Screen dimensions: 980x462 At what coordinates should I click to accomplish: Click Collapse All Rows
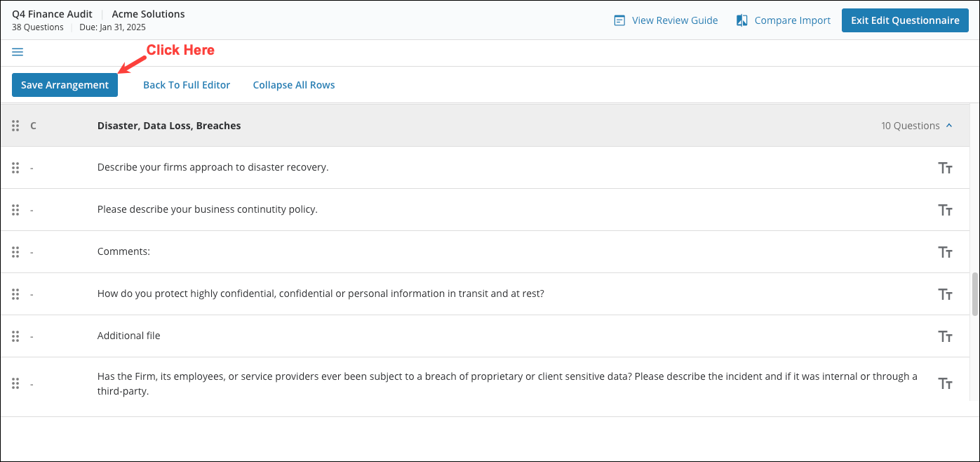pyautogui.click(x=293, y=84)
